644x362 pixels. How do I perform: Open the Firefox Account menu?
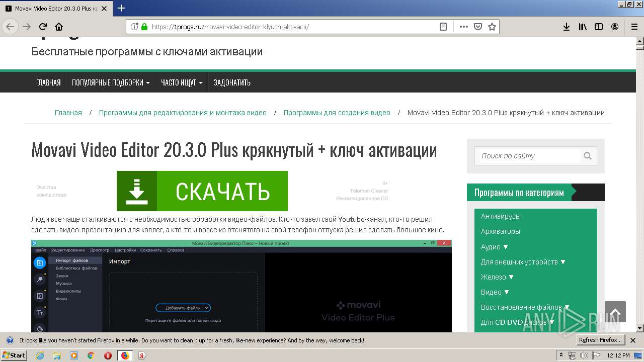pos(615,27)
